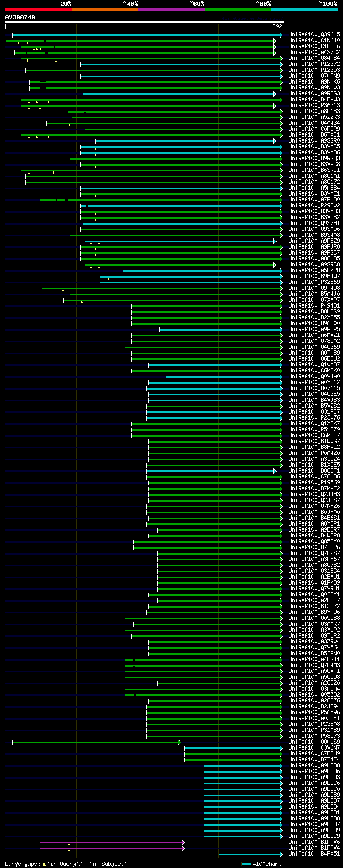This screenshot has width=343, height=868.
Task: Open hit UniRef100_Q70PN9
Action: (x=314, y=76)
